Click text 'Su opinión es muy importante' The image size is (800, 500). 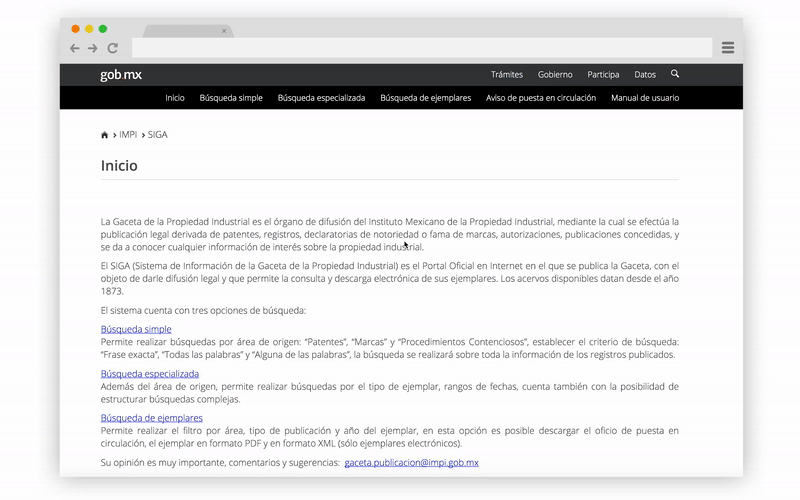[x=220, y=463]
